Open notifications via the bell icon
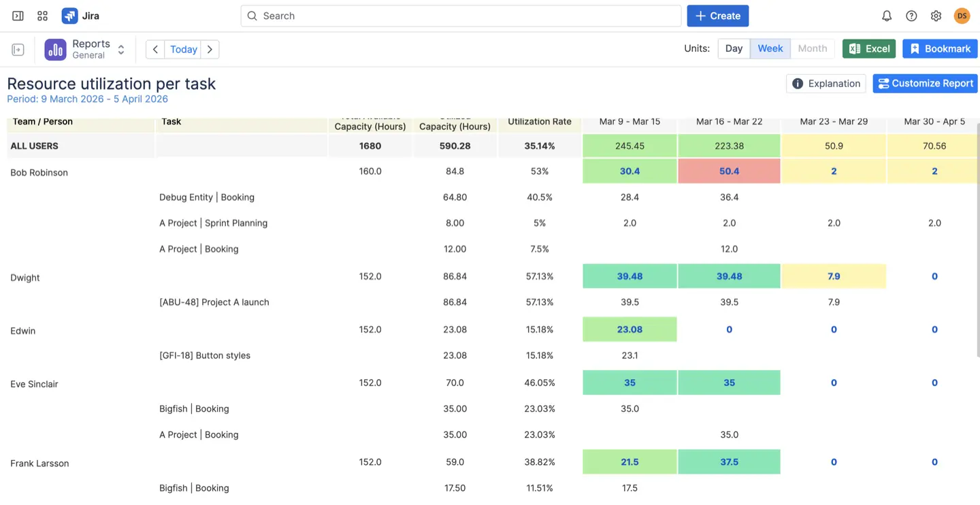This screenshot has height=505, width=980. tap(887, 15)
